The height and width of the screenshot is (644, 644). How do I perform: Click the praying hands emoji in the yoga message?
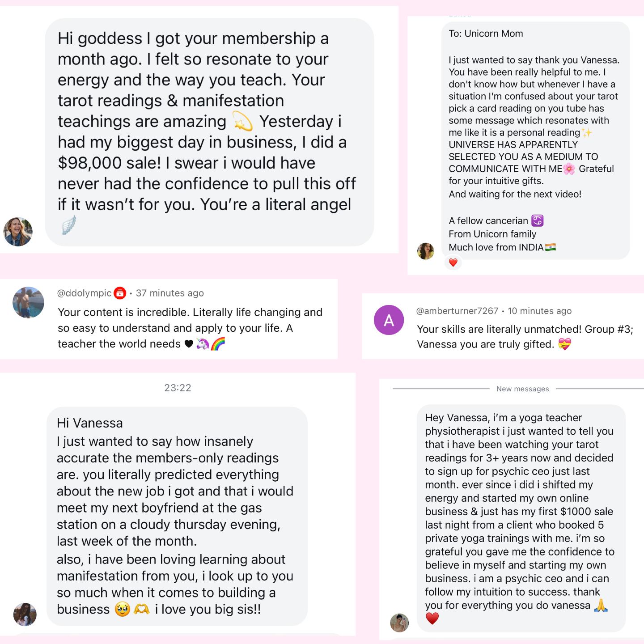pos(601,605)
